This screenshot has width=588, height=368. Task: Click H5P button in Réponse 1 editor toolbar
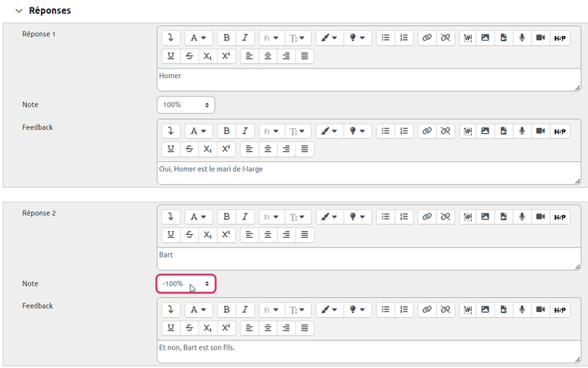click(559, 38)
